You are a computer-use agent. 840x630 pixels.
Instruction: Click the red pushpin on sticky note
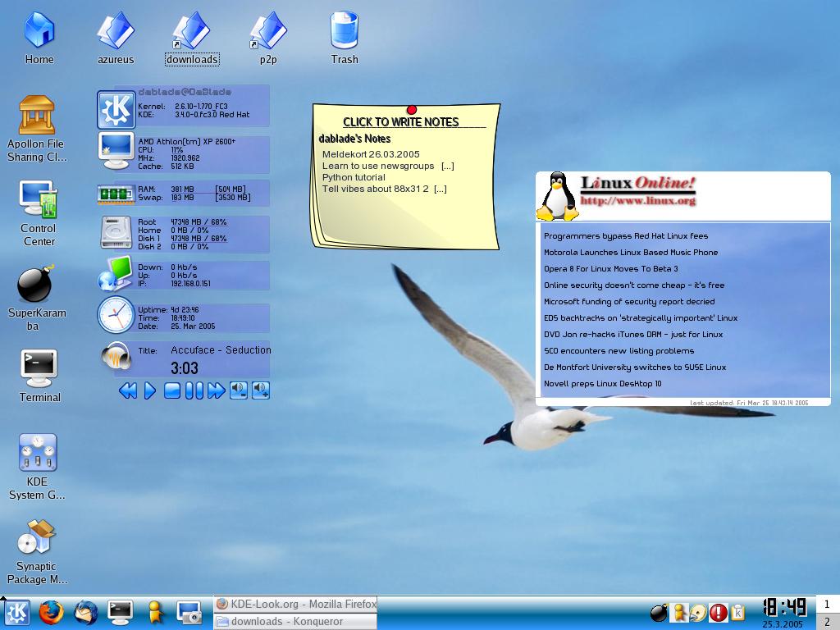tap(412, 110)
